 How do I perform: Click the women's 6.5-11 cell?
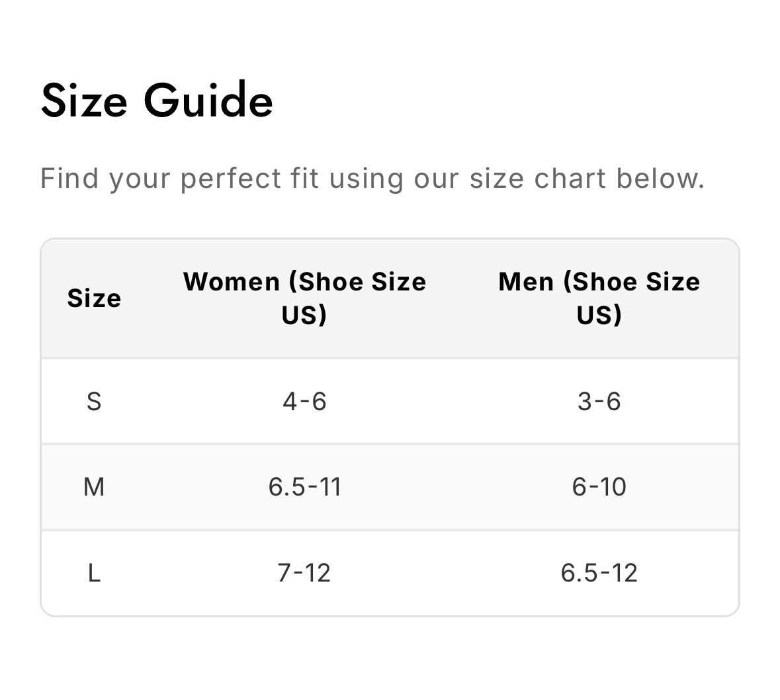point(304,487)
